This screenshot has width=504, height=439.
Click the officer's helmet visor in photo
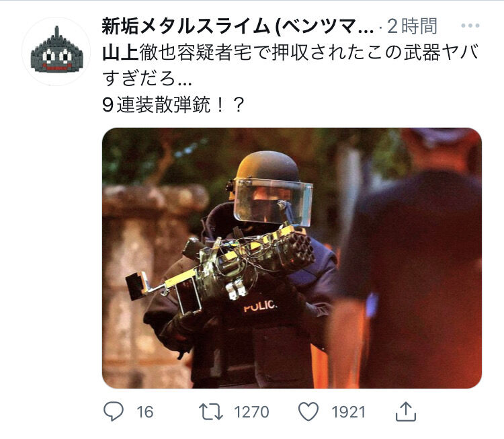274,202
